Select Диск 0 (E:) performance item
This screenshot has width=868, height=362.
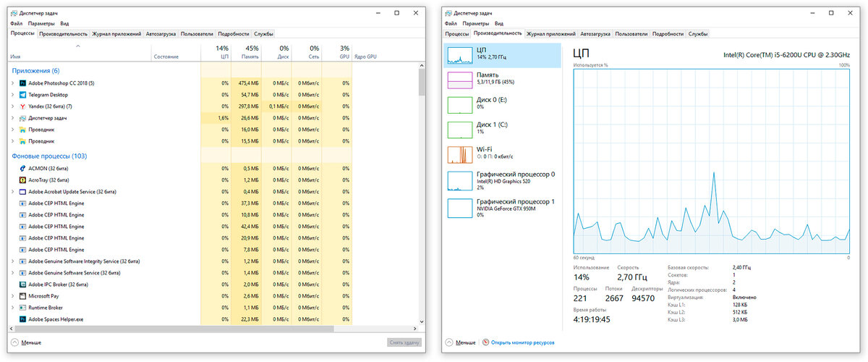point(503,106)
